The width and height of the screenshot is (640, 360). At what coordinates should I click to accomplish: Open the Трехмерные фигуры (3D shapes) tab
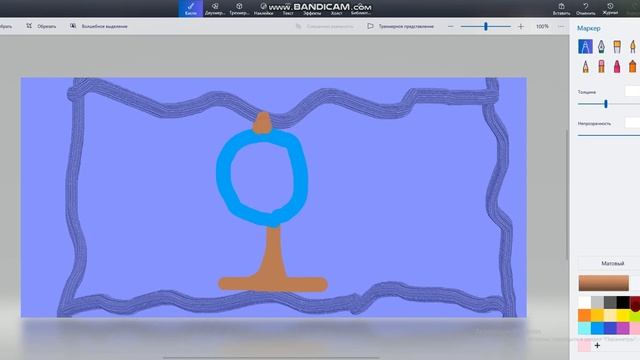tap(239, 9)
